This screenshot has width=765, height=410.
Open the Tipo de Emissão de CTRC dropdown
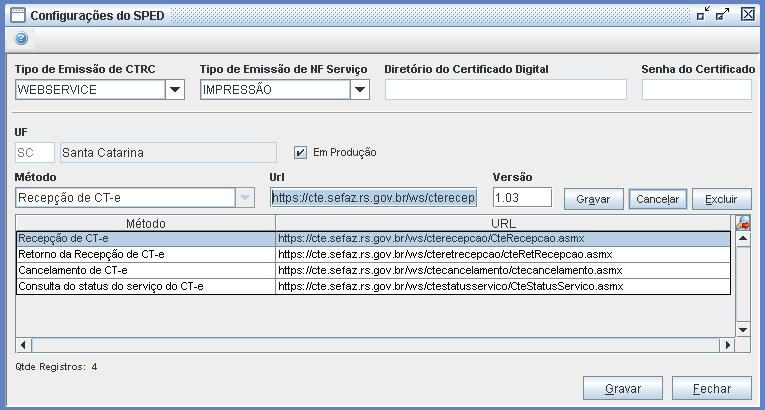(x=175, y=90)
